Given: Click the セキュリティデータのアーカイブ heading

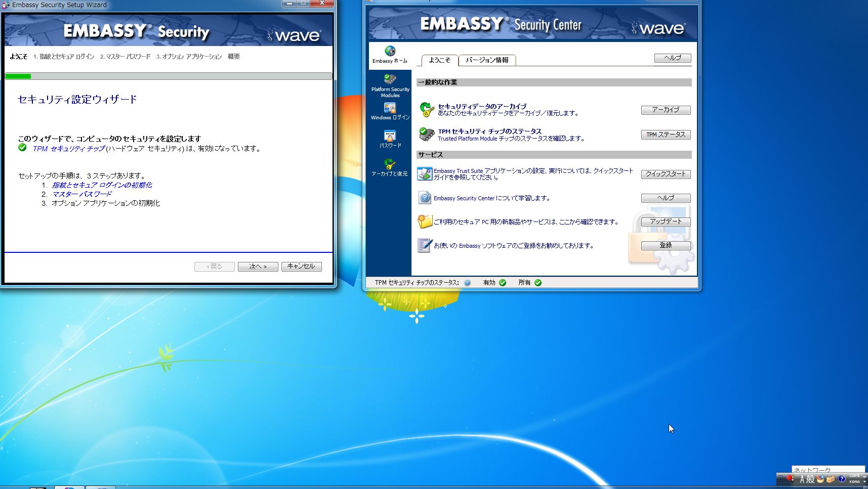Looking at the screenshot, I should (482, 106).
